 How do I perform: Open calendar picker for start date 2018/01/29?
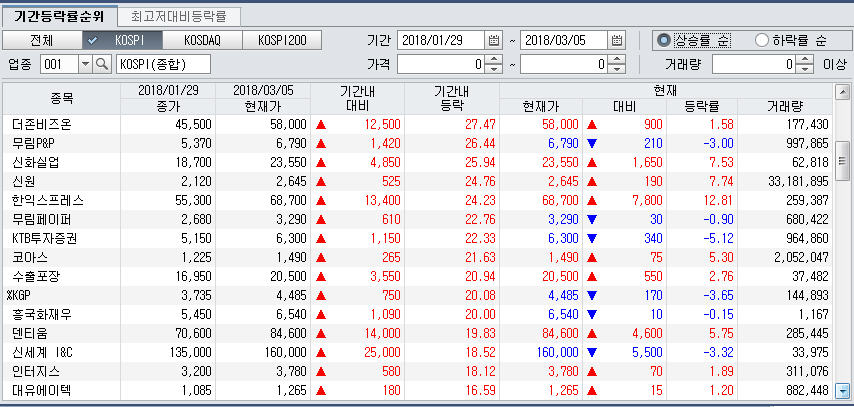point(494,40)
